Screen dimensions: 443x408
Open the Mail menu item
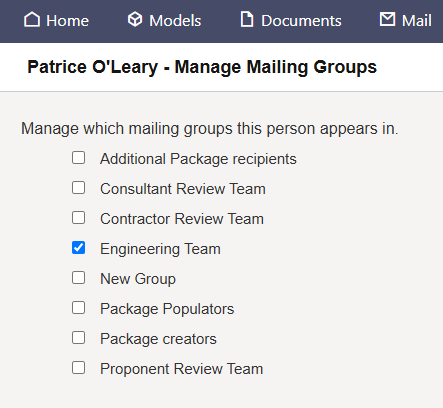[x=406, y=20]
